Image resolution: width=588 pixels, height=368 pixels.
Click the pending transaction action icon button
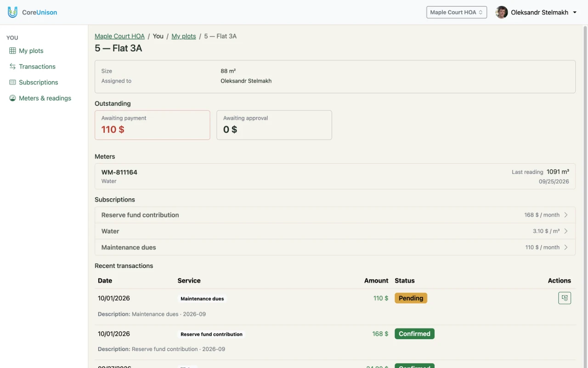pos(565,298)
